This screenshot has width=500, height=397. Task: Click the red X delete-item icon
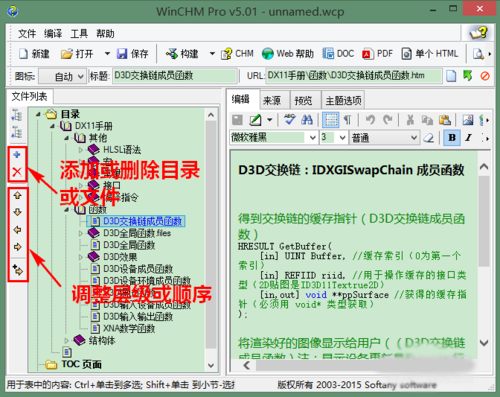(x=17, y=172)
